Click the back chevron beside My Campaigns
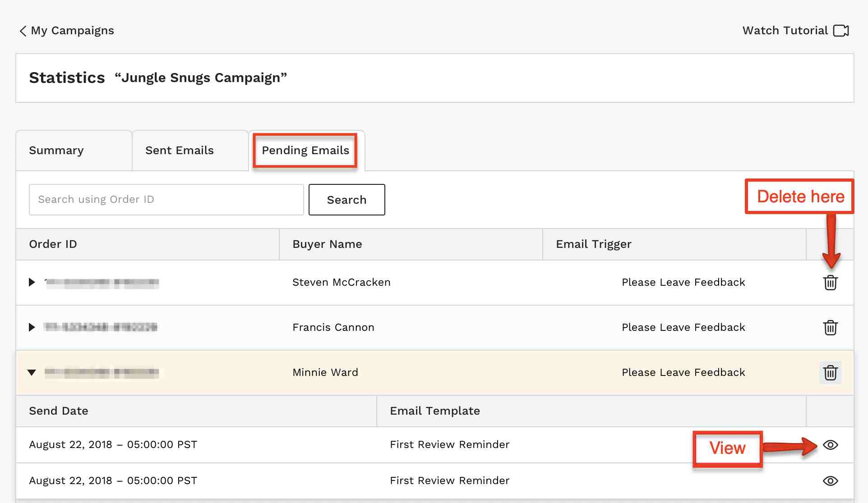 (x=23, y=31)
